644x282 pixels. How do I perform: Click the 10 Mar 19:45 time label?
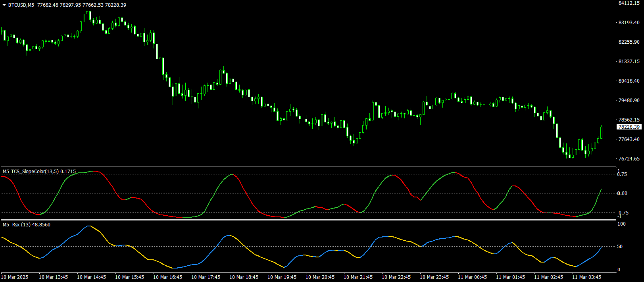[x=282, y=277]
